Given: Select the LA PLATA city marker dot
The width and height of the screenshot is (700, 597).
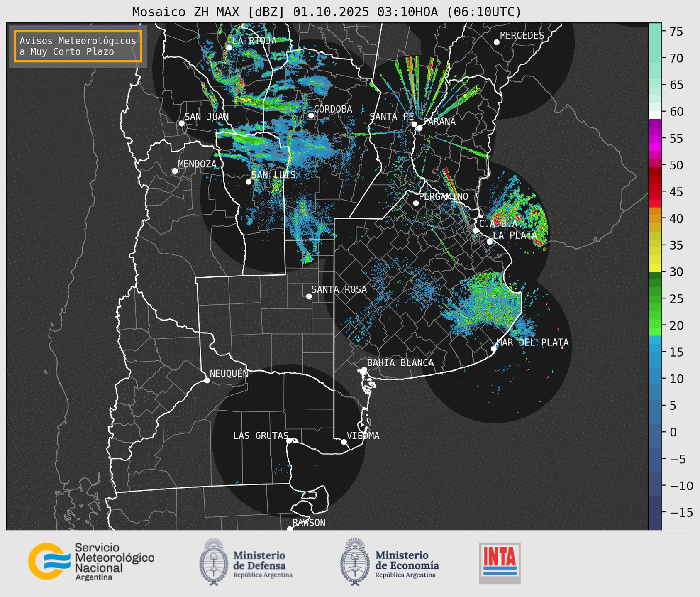Looking at the screenshot, I should 490,242.
